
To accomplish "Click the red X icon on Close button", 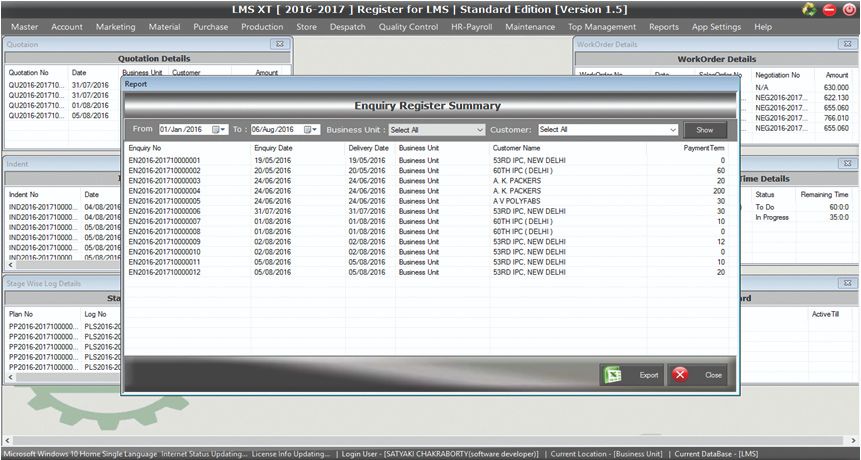I will [x=680, y=375].
